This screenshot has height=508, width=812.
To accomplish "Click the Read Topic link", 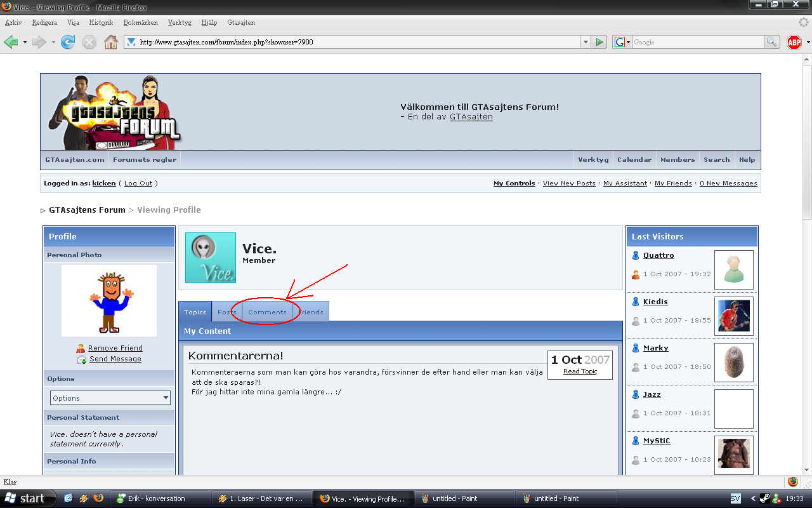I will tap(580, 371).
